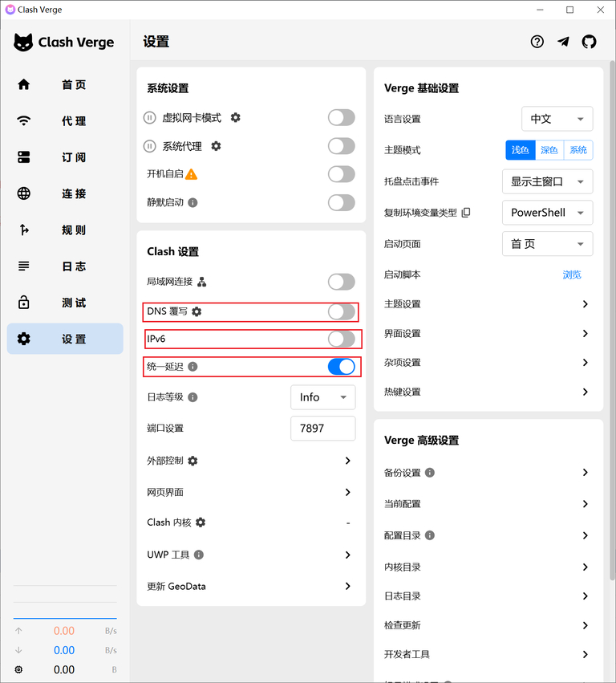Open the gear next to 系统代理
616x683 pixels.
pyautogui.click(x=216, y=146)
